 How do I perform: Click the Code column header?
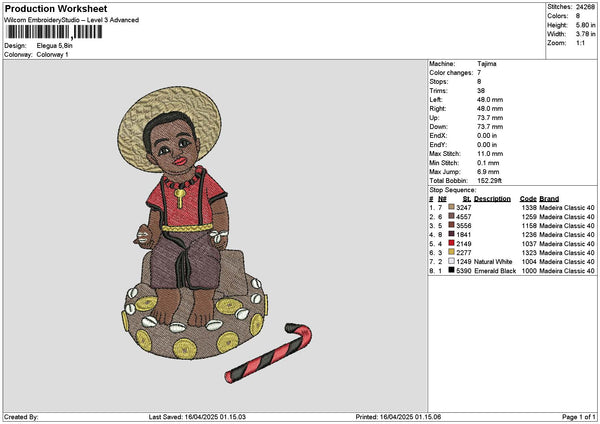[x=528, y=199]
